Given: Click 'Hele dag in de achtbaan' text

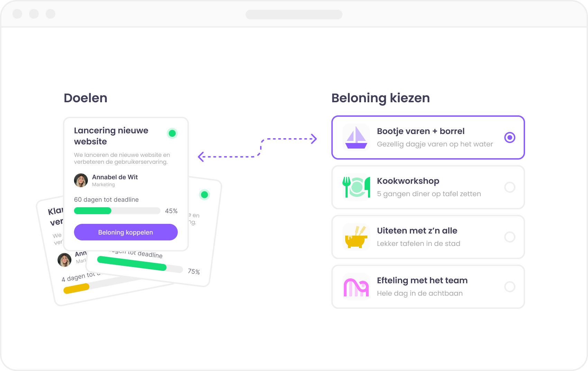Looking at the screenshot, I should pyautogui.click(x=420, y=293).
